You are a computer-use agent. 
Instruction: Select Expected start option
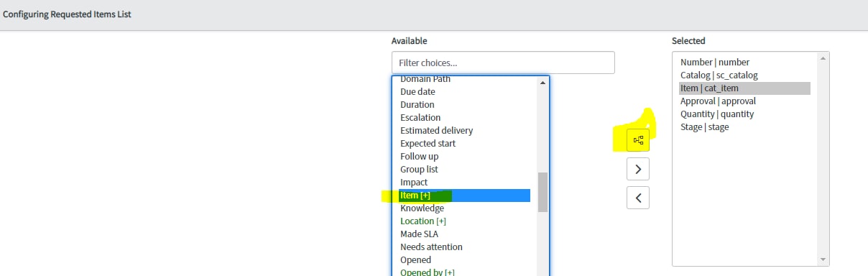click(x=465, y=144)
